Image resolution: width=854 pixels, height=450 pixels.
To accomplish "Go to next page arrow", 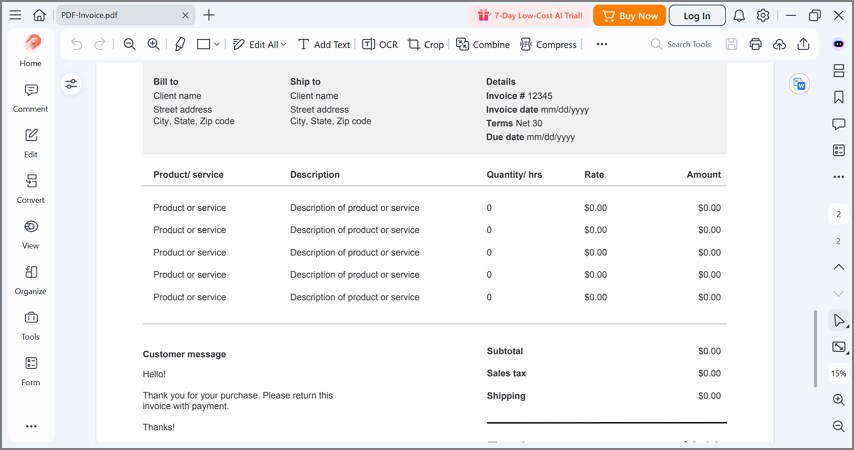I will (839, 294).
